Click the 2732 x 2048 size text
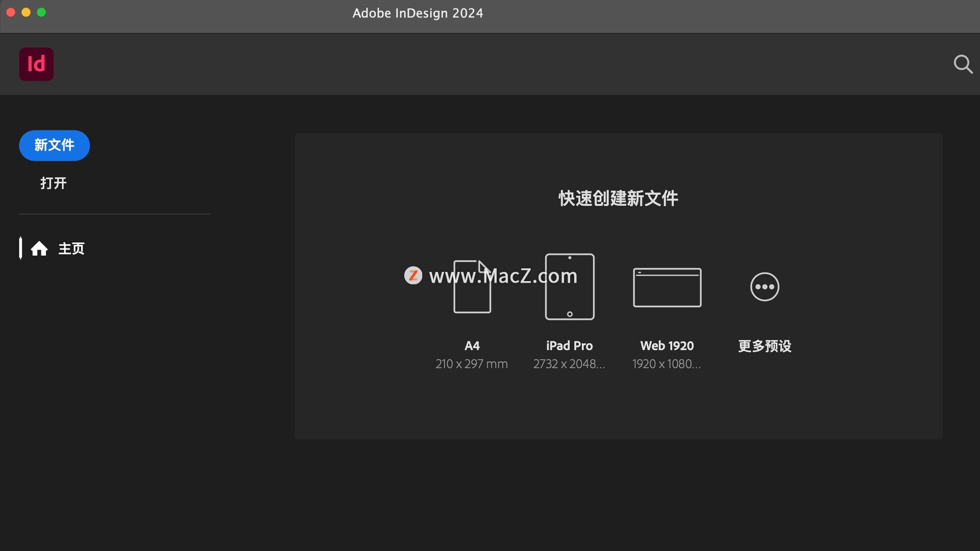Screen dimensions: 980x551 coord(569,364)
